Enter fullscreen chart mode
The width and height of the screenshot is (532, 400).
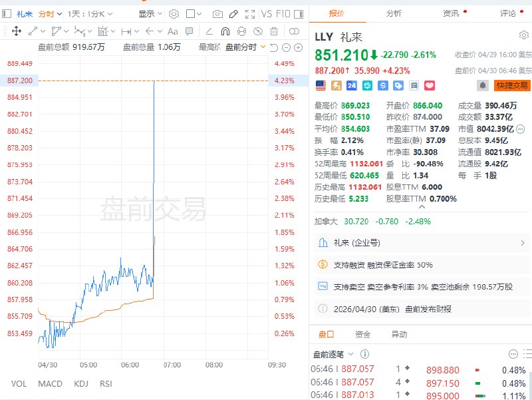click(x=250, y=14)
